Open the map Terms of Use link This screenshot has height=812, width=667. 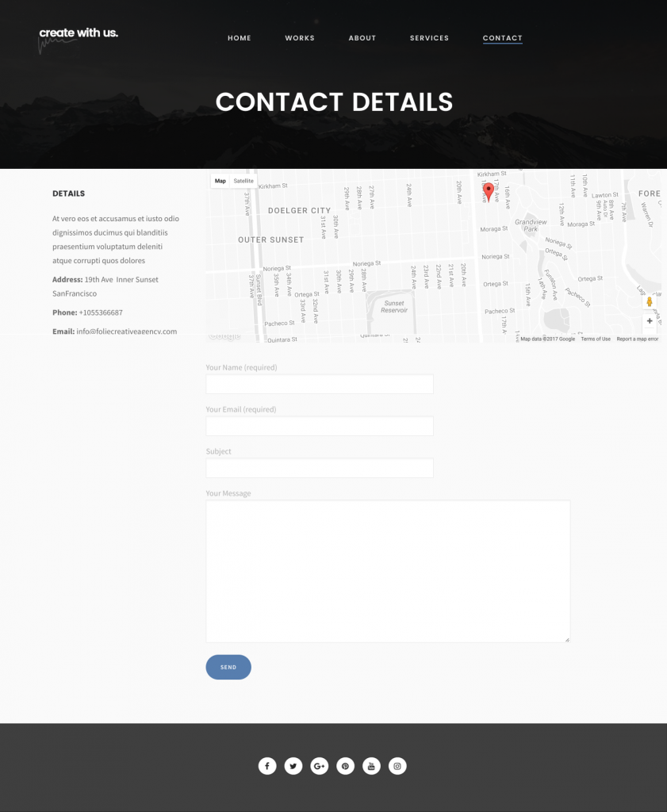(596, 339)
